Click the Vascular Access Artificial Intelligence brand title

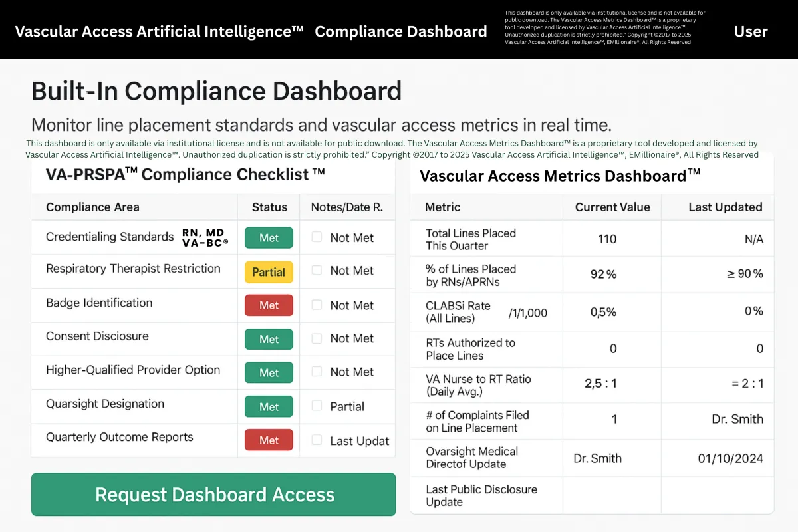(x=159, y=31)
